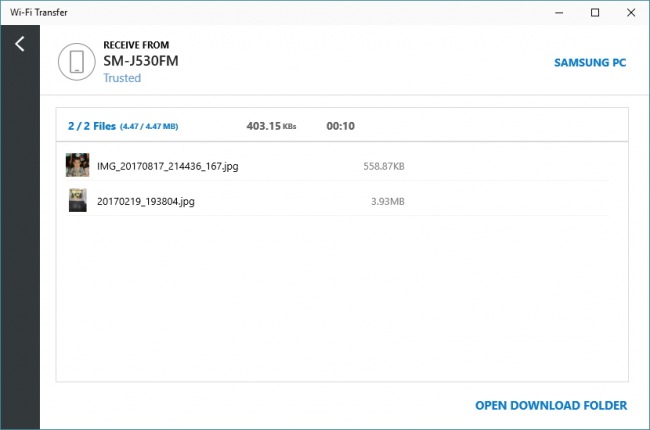This screenshot has width=650, height=430.
Task: Click the phone device icon for SM-J530FM
Action: coord(77,62)
